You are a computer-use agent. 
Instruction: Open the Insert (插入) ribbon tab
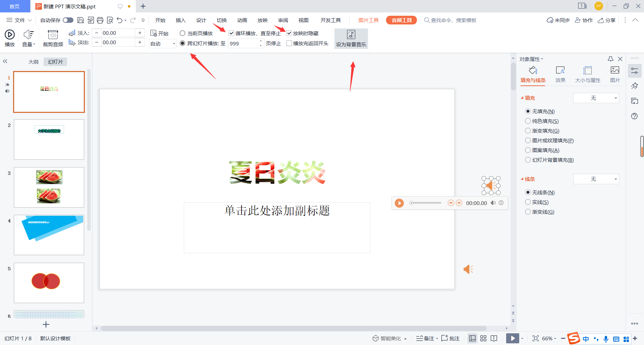coord(180,20)
